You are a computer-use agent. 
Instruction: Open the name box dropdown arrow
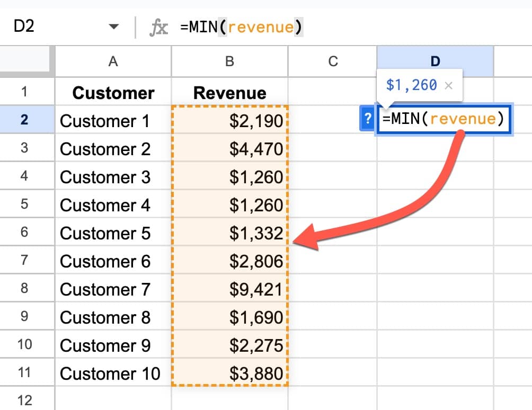pos(113,27)
